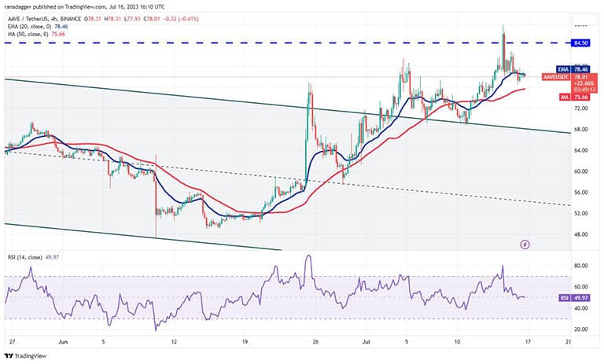The width and height of the screenshot is (604, 364).
Task: Click the 48.00 price axis label
Action: (x=580, y=234)
